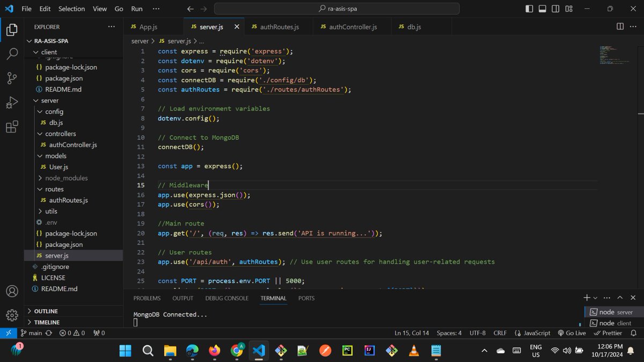Switch to the authController.js editor tab
The image size is (644, 362).
(x=353, y=26)
